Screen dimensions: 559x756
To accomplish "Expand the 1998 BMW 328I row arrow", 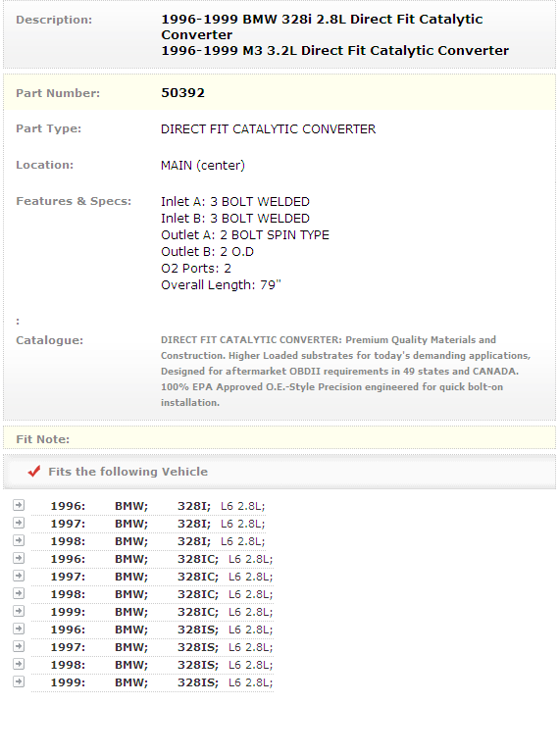I will (x=19, y=540).
